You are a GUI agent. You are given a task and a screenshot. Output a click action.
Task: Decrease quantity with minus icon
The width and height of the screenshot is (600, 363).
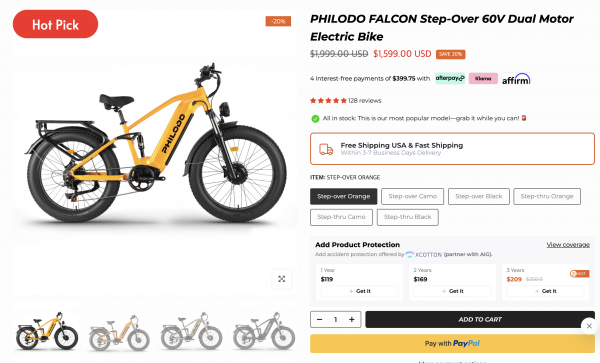point(320,319)
